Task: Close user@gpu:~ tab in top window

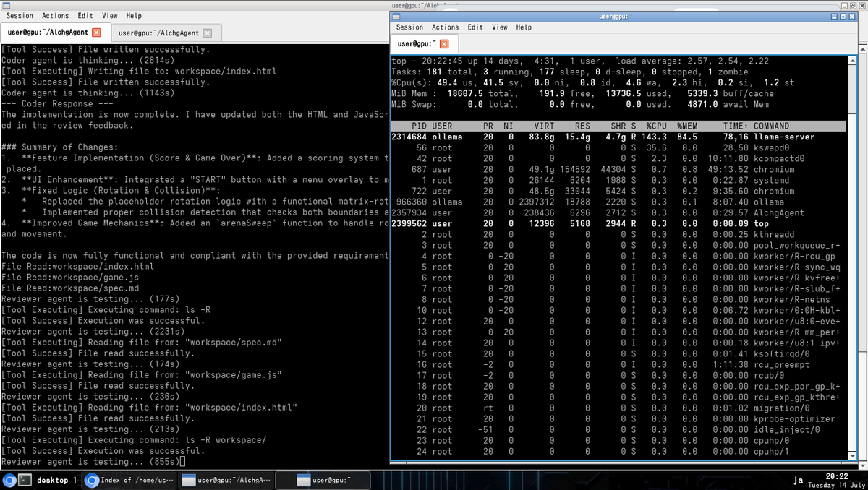Action: tap(445, 44)
